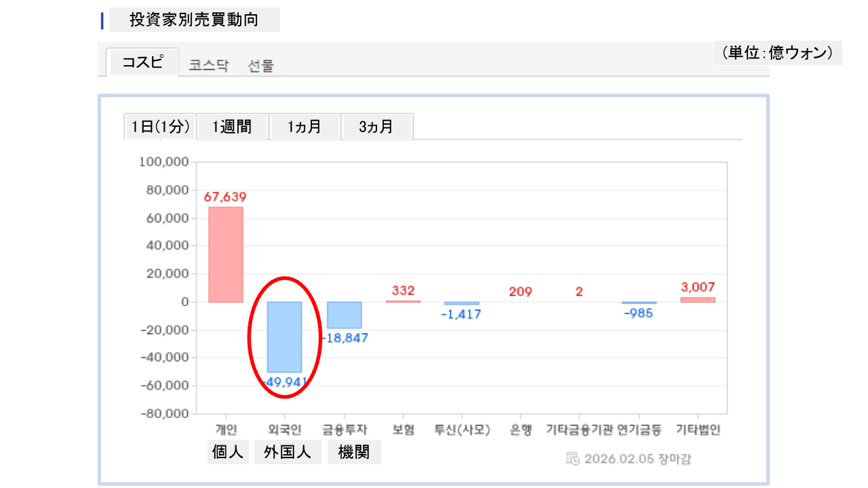Show the 1日(1分) period view

[x=161, y=127]
